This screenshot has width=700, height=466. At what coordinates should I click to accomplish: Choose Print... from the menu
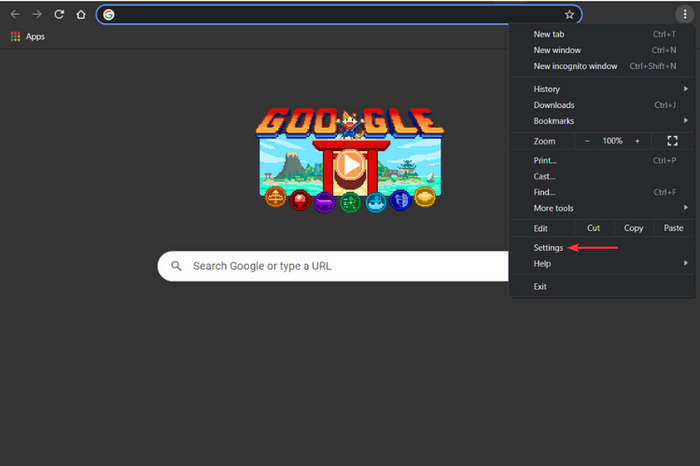click(602, 161)
